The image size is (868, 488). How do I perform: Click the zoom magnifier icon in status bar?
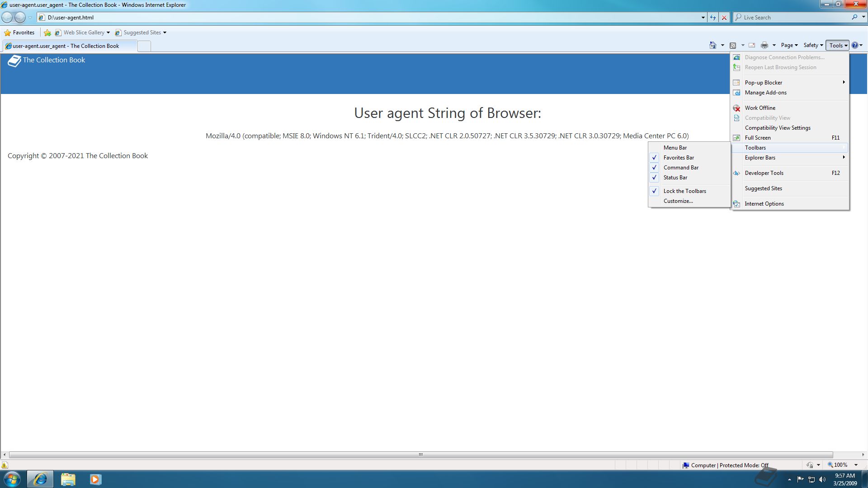coord(830,465)
